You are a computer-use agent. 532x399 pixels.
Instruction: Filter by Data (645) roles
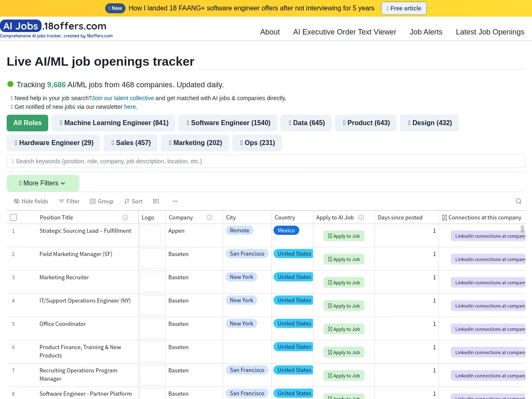(x=306, y=123)
